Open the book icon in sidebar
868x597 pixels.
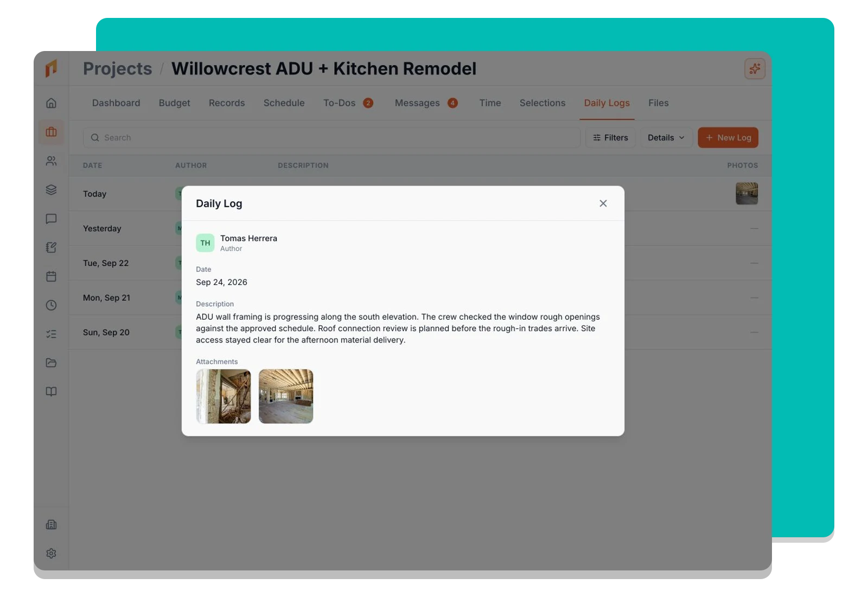click(x=51, y=391)
